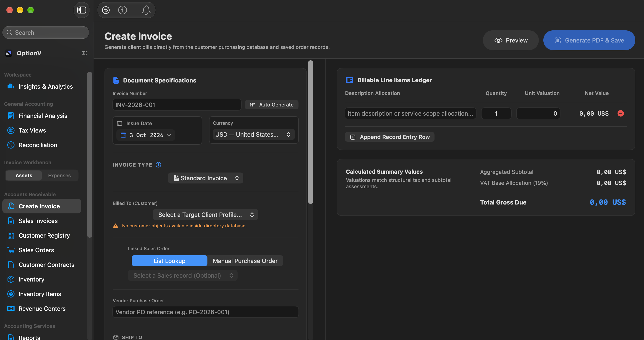Remove line item with red minus icon
This screenshot has width=644, height=340.
point(620,113)
